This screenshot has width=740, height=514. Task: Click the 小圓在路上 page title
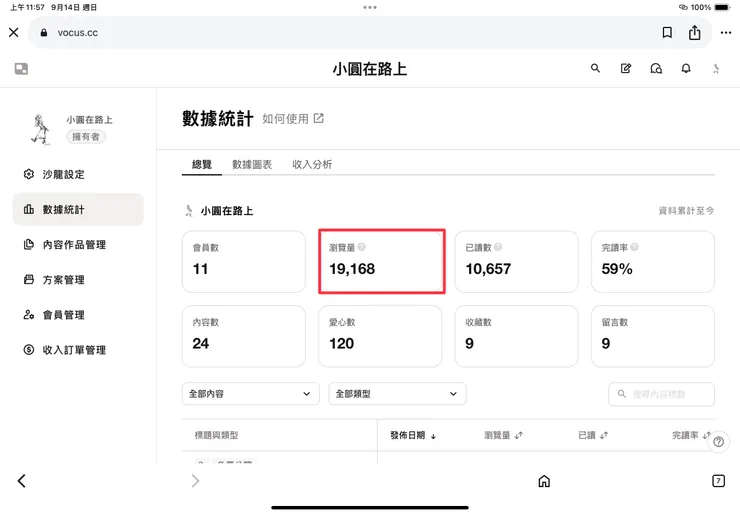pos(370,69)
